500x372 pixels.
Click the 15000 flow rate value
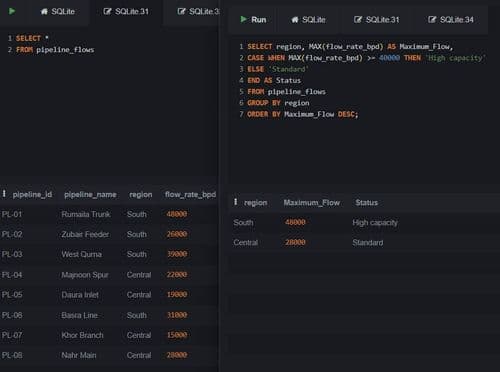click(x=177, y=335)
